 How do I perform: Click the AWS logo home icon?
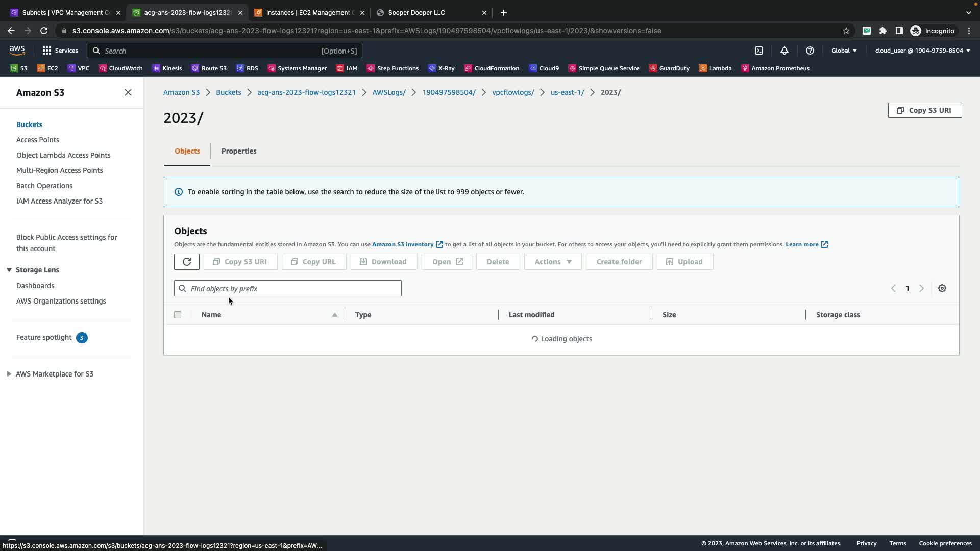tap(17, 50)
